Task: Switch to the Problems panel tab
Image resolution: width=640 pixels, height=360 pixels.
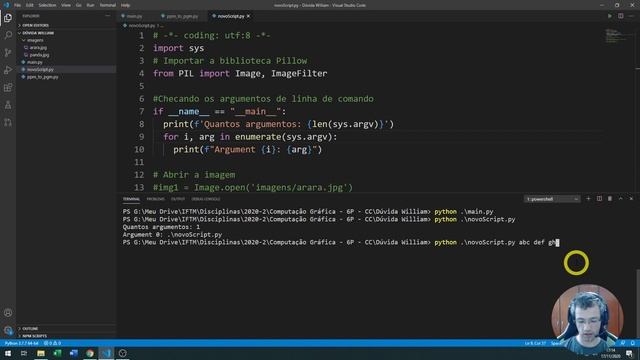Action: pos(156,199)
